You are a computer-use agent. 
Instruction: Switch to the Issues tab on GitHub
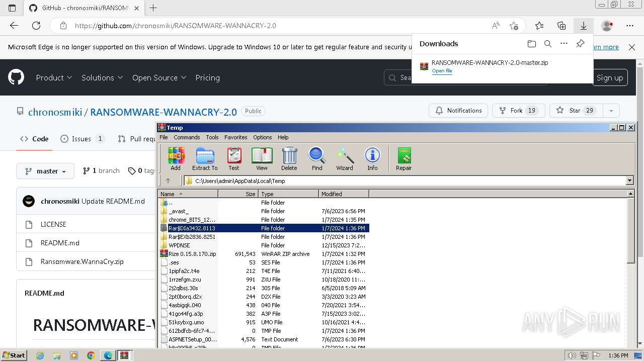point(82,139)
